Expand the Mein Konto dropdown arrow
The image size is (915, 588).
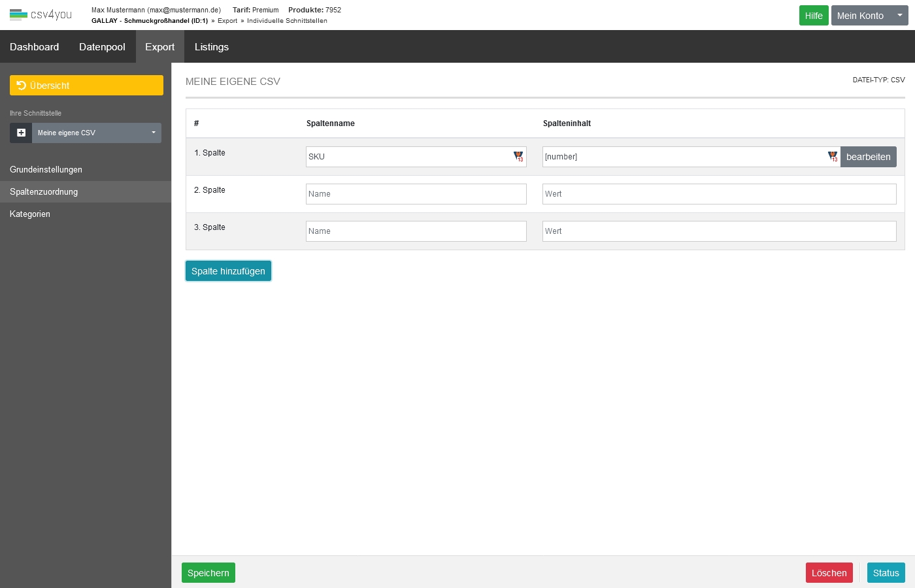(x=899, y=16)
